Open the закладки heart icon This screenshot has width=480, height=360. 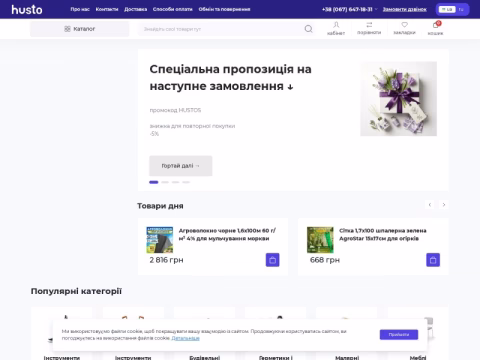[404, 28]
